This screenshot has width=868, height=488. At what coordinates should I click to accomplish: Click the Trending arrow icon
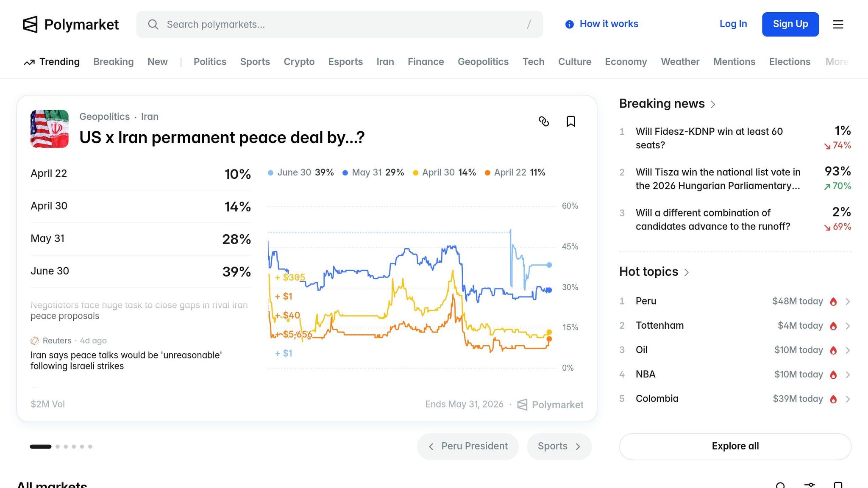29,63
